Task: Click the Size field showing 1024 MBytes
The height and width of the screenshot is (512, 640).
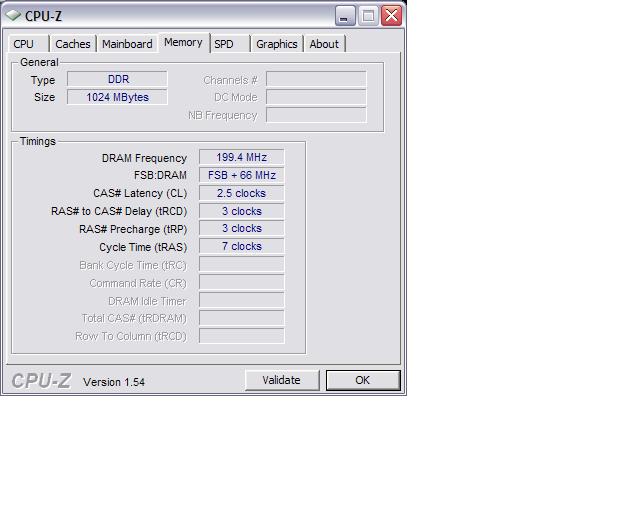Action: point(117,97)
